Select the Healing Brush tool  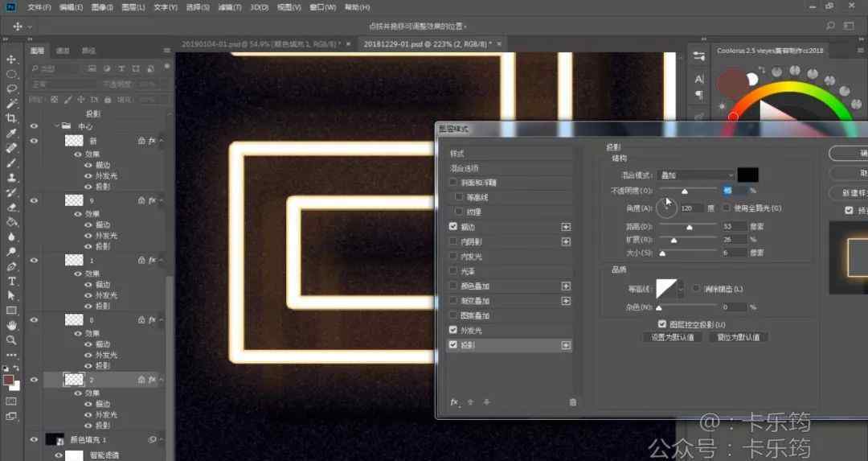(x=11, y=148)
